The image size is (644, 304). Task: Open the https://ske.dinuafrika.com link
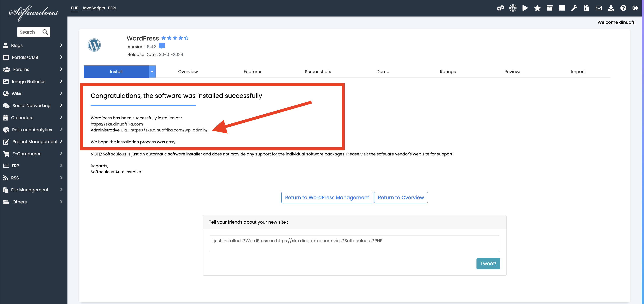(x=117, y=124)
